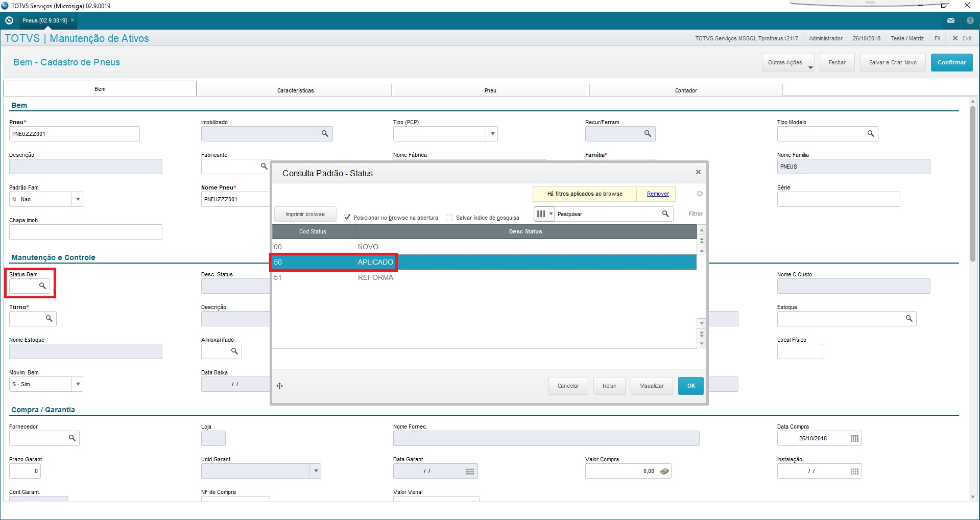Click the Exit X icon
Screen dimensions: 980x520
955,38
